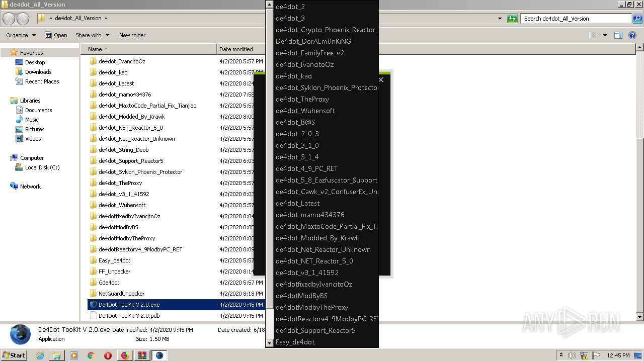Launch Opera browser from taskbar
Viewport: 644px width, 362px height.
pyautogui.click(x=108, y=355)
